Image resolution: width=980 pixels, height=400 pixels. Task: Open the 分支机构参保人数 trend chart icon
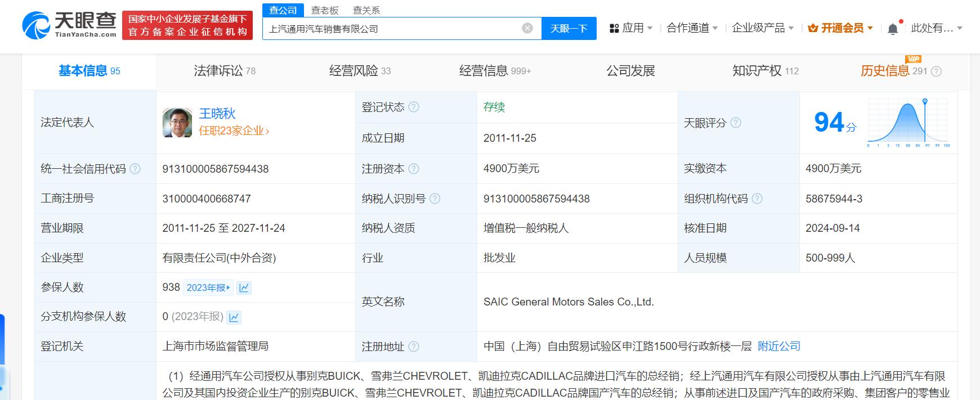pos(234,317)
